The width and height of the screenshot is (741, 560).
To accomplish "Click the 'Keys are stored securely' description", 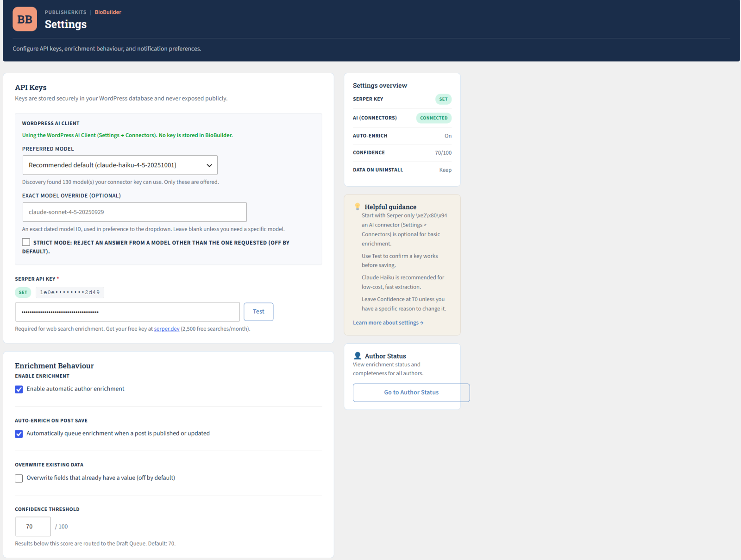I will 121,98.
